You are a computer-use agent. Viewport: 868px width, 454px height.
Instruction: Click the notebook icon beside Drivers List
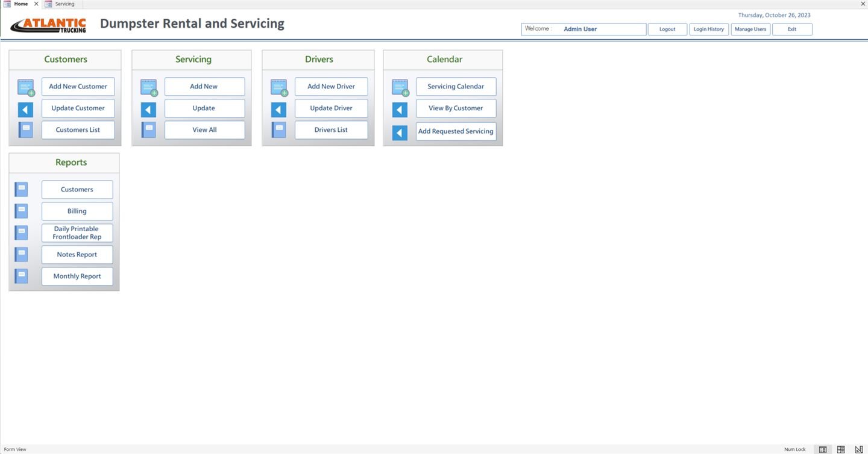tap(278, 130)
